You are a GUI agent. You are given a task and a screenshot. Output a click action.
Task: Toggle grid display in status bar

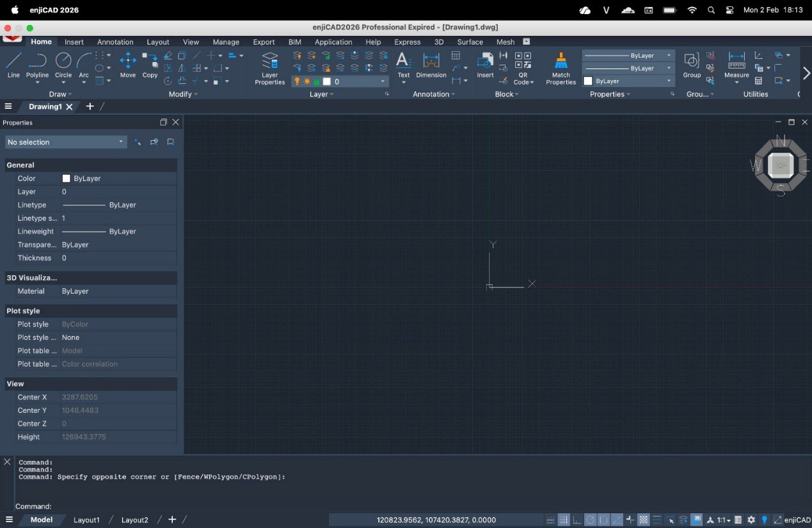pyautogui.click(x=564, y=520)
